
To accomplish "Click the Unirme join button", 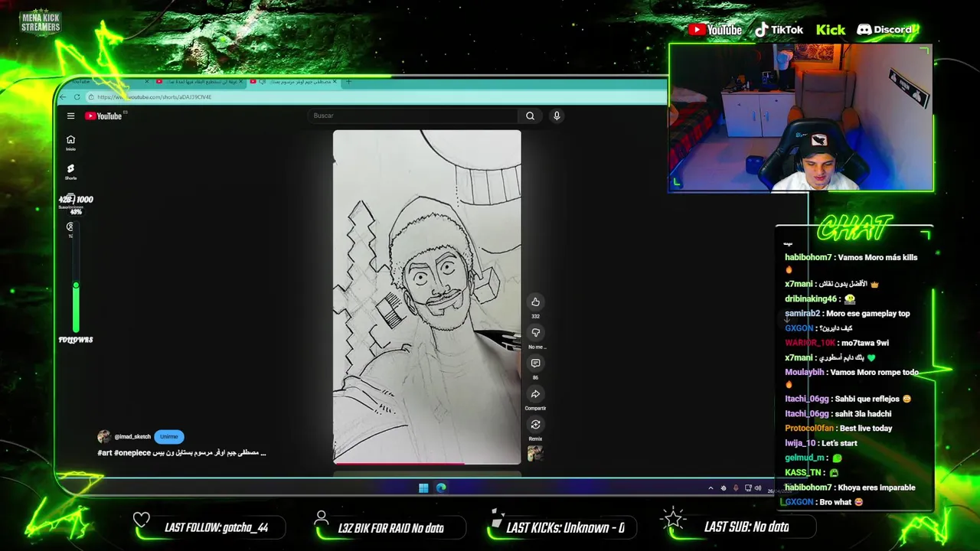I will (169, 436).
